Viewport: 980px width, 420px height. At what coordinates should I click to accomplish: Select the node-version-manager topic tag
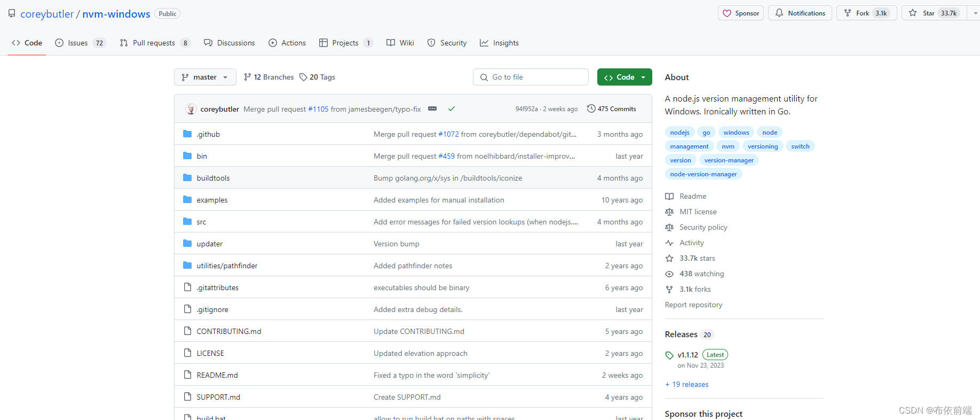704,174
